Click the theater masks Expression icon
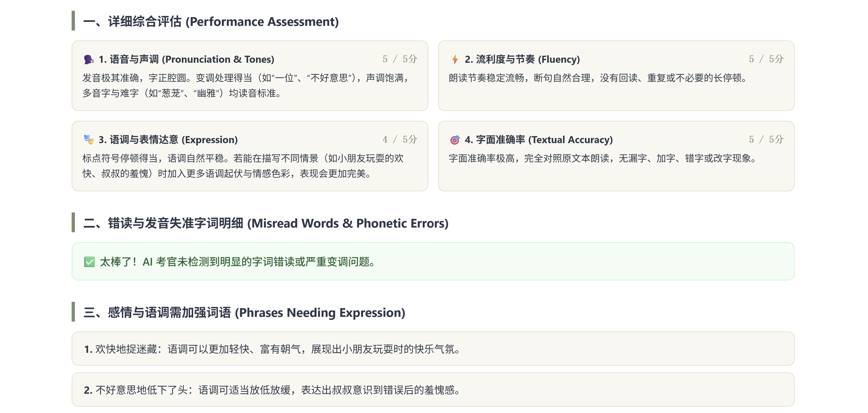The height and width of the screenshot is (413, 868). 89,140
